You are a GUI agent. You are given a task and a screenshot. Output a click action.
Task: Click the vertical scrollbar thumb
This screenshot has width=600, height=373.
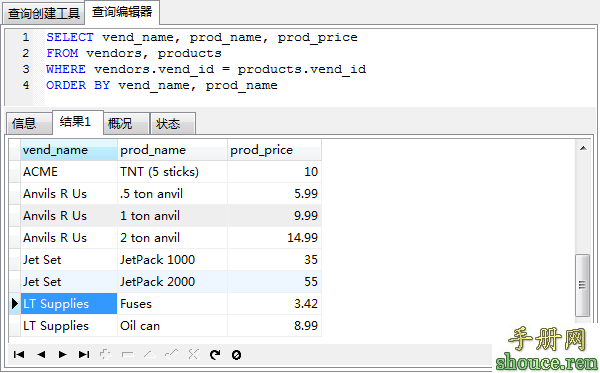[x=583, y=285]
